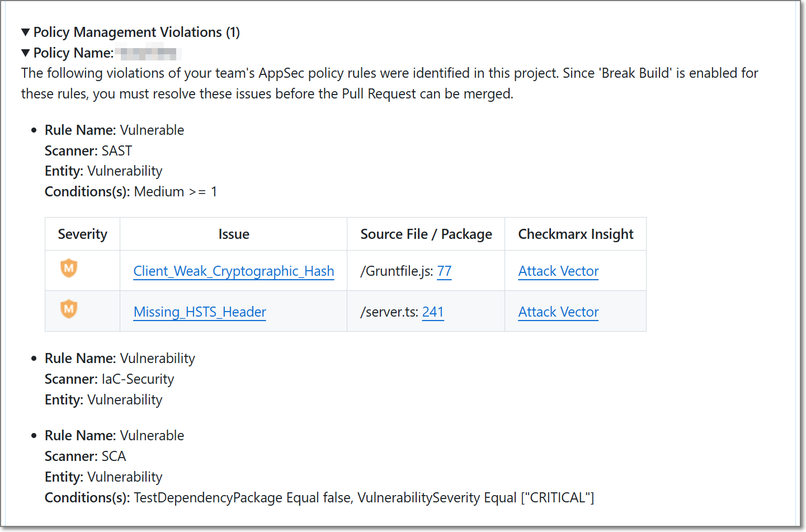
Task: Click the Conditions text mentioning CRITICAL severity
Action: tap(319, 498)
